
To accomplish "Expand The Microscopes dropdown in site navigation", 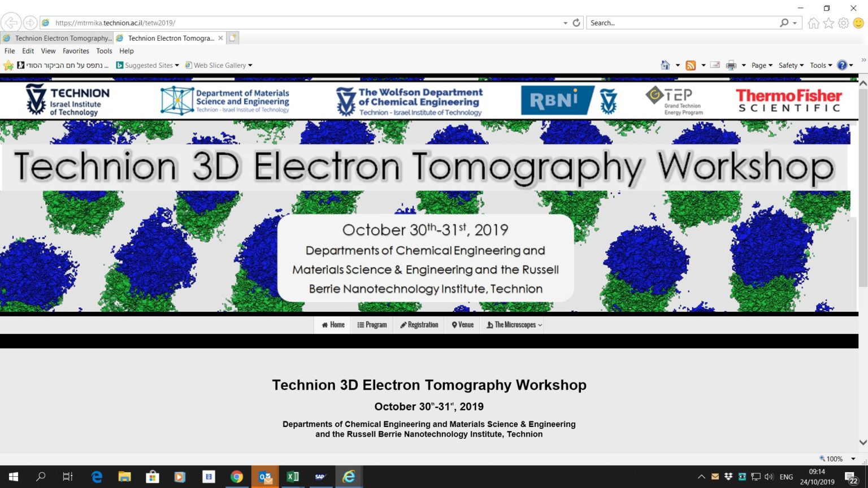I will click(x=513, y=325).
